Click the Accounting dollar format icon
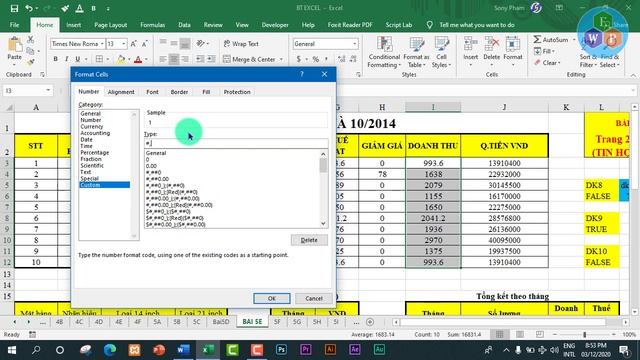 click(299, 60)
